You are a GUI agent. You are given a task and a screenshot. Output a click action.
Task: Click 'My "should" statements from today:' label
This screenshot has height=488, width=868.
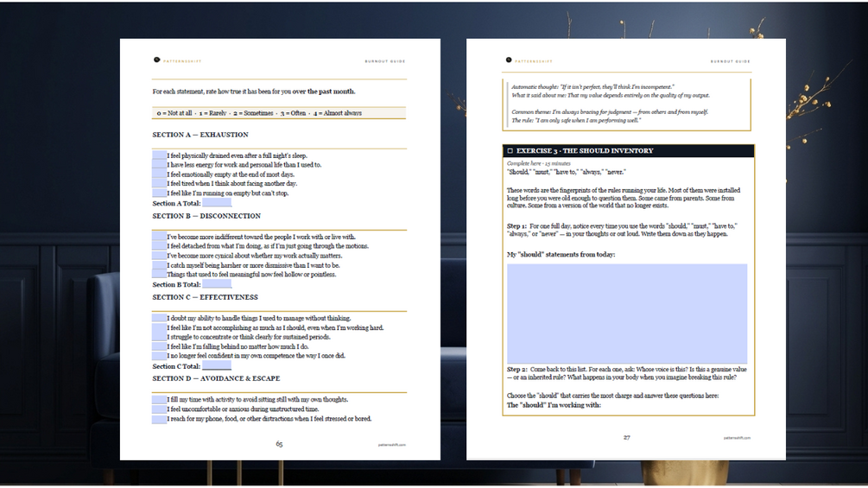tap(561, 255)
